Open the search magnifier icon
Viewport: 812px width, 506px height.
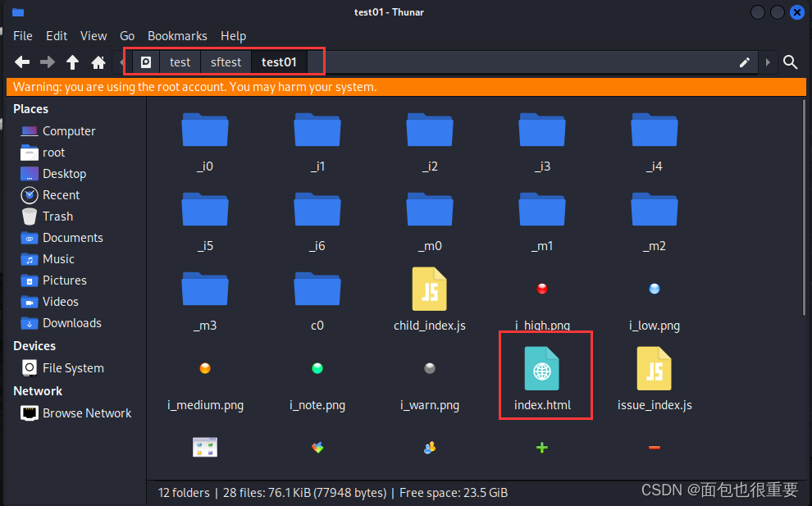click(x=790, y=62)
